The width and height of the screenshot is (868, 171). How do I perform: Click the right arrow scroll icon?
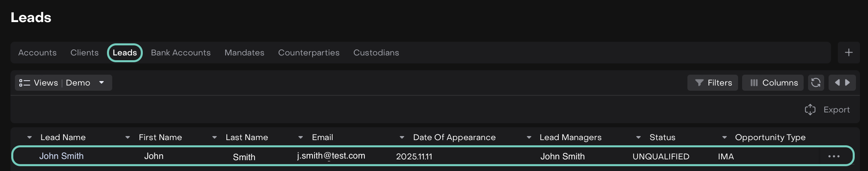(847, 83)
